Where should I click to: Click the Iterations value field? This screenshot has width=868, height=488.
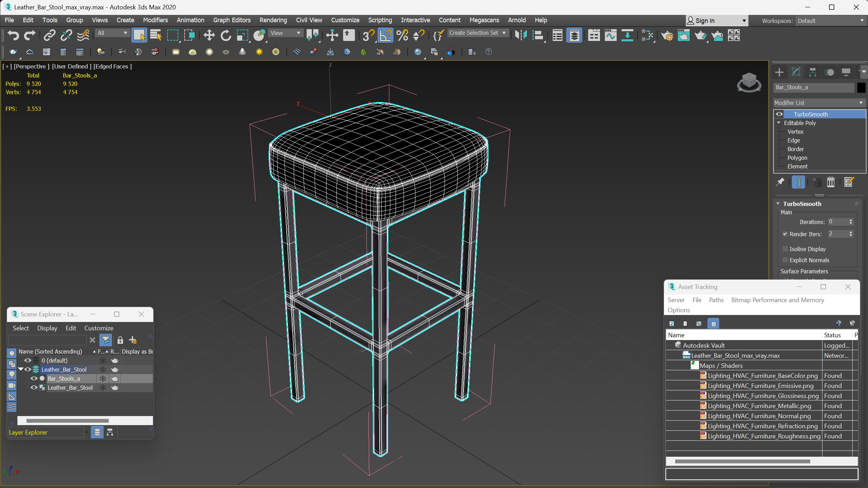pos(837,222)
